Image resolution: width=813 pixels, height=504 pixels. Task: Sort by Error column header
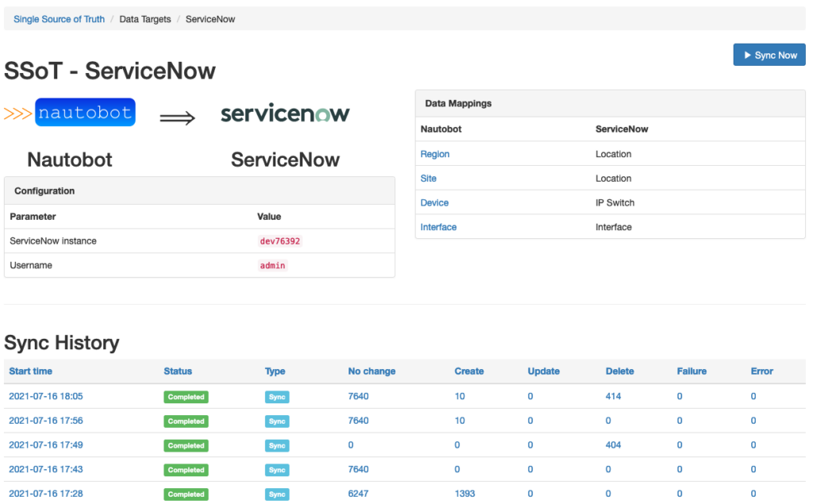coord(761,371)
